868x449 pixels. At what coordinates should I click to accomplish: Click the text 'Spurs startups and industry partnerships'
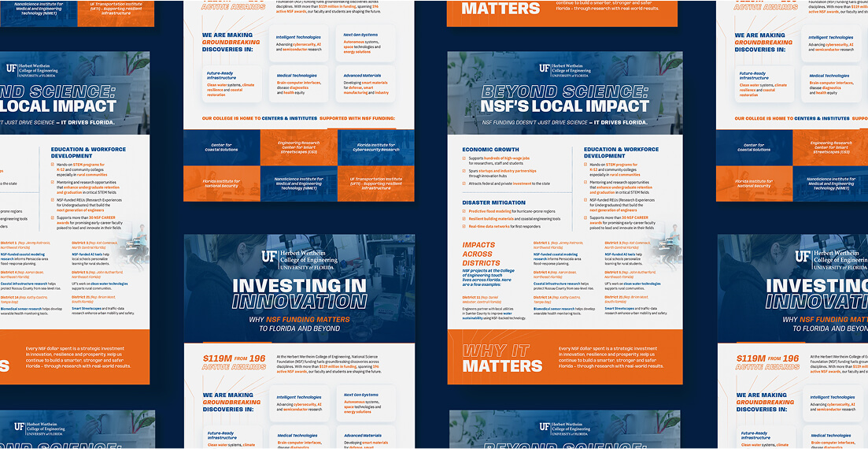pyautogui.click(x=502, y=171)
